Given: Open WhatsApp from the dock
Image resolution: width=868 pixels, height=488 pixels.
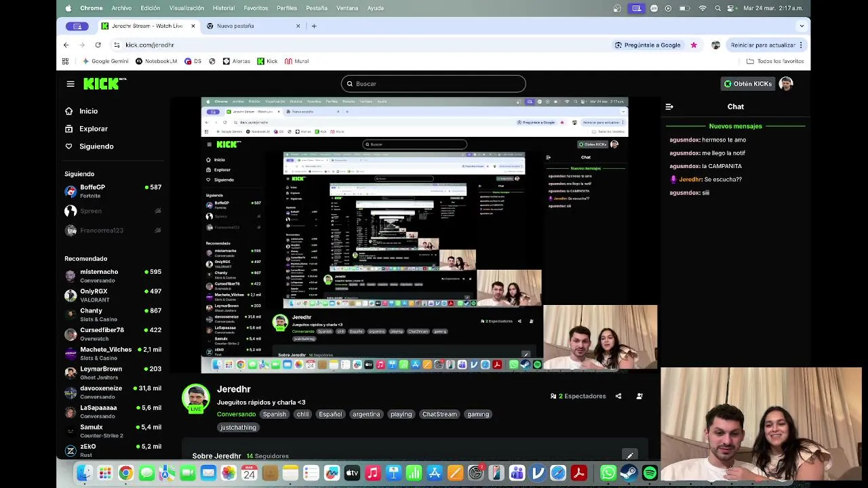Looking at the screenshot, I should pyautogui.click(x=608, y=473).
